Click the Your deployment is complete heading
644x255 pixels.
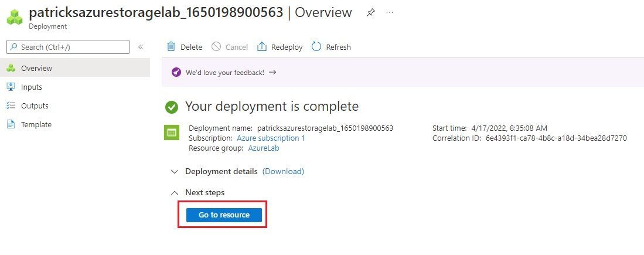[x=272, y=106]
